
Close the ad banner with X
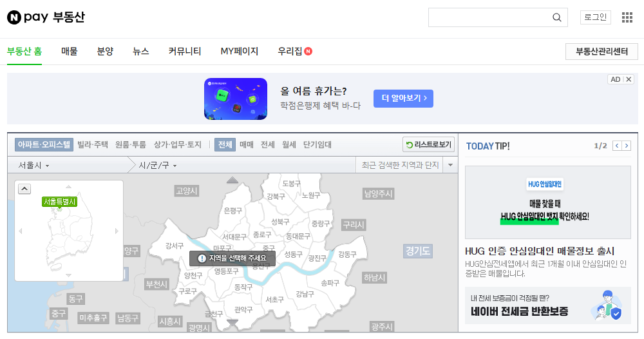click(x=629, y=79)
